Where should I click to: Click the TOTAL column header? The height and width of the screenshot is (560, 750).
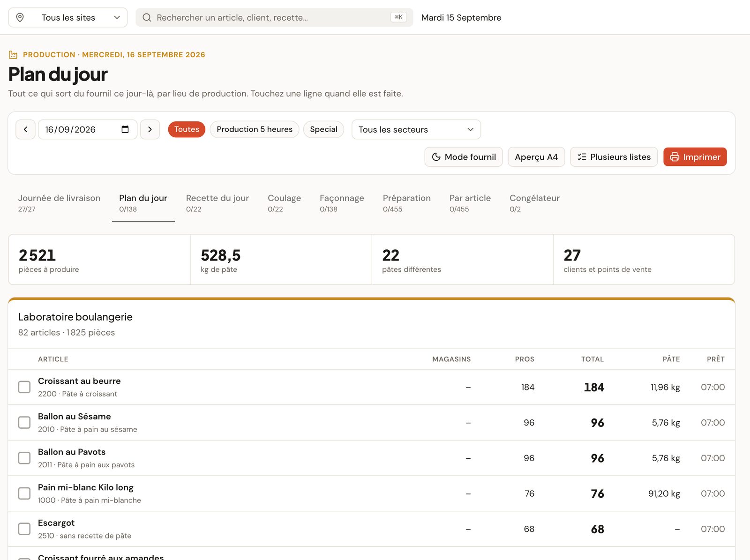coord(592,359)
